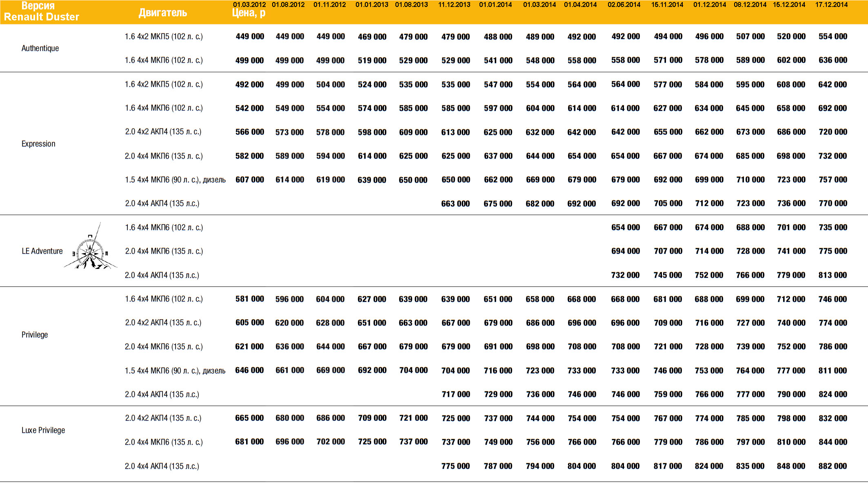Click the 15.11.2014 date column header
868x495 pixels.
coord(667,4)
